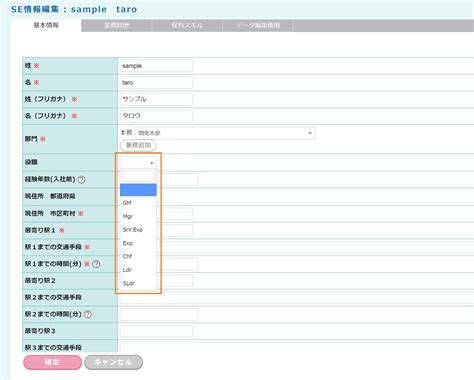Image resolution: width=474 pixels, height=380 pixels.
Task: Click help icon next to 駅1までの時間(分)
Action: [96, 264]
